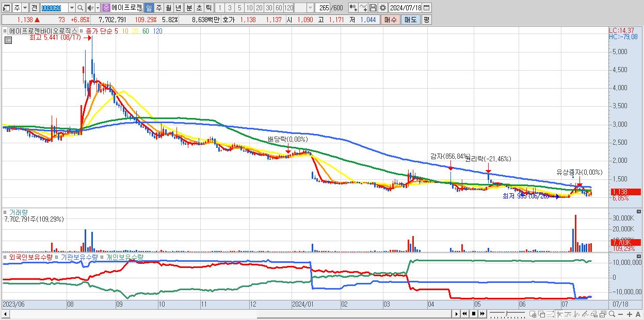Image resolution: width=644 pixels, height=320 pixels.
Task: Click the dashed range selection chart icon
Action: point(550,314)
